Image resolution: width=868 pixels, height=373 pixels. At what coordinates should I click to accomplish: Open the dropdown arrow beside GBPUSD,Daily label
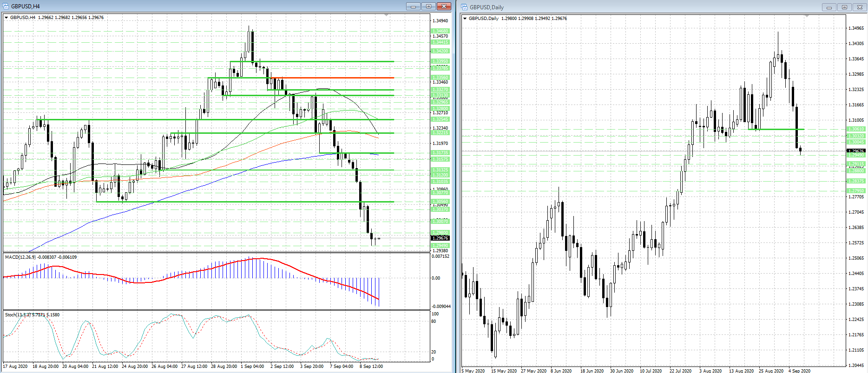[x=465, y=19]
